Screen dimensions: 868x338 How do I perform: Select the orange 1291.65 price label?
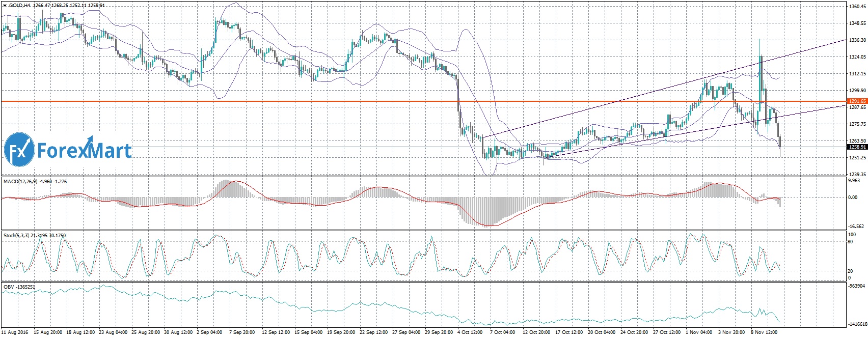tap(857, 101)
